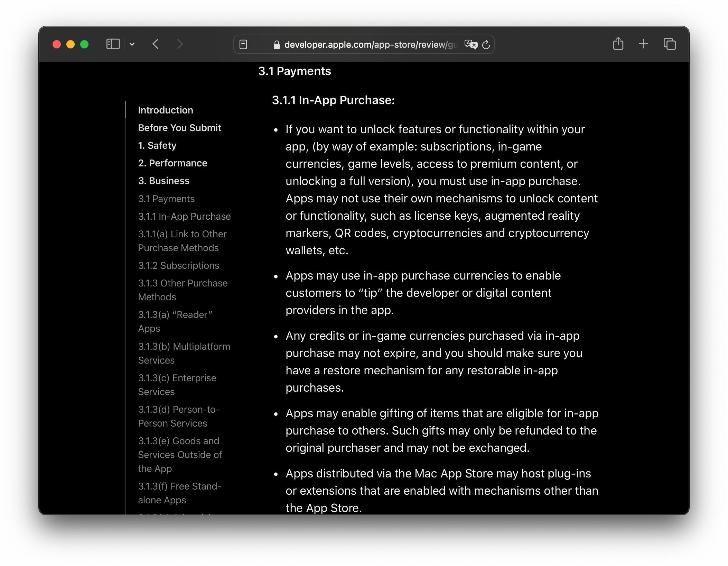Go to 3. Business section
The height and width of the screenshot is (566, 728).
click(164, 181)
